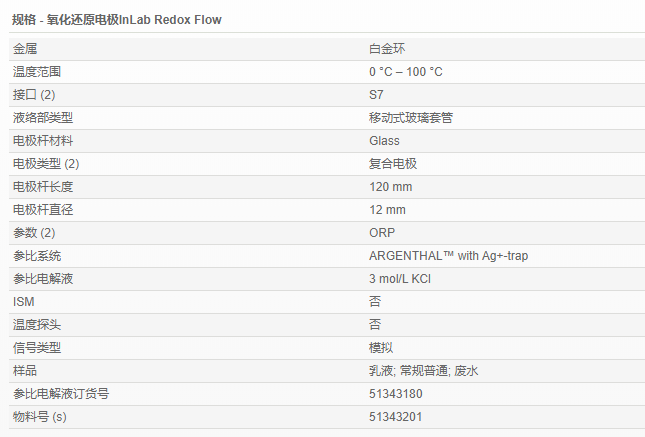Click the 温度探头 row label
645x437 pixels.
(37, 324)
